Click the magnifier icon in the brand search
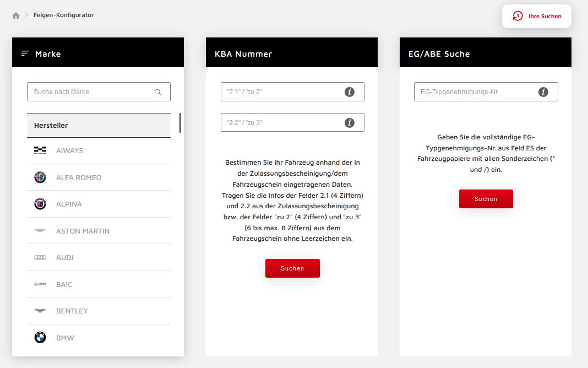 [158, 92]
